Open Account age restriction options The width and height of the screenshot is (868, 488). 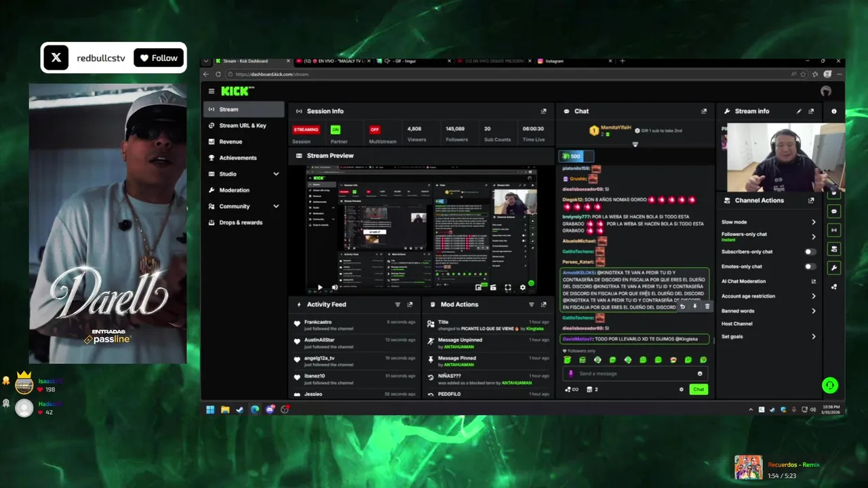coord(768,296)
